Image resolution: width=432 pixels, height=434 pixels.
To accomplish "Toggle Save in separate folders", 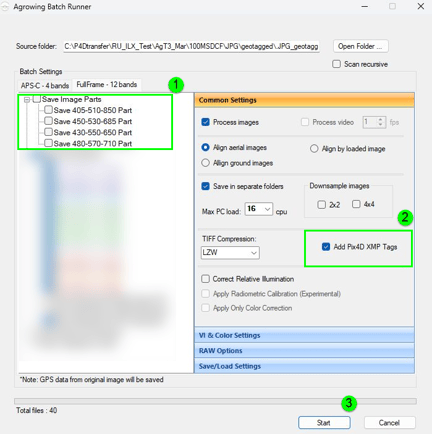I will (x=205, y=186).
